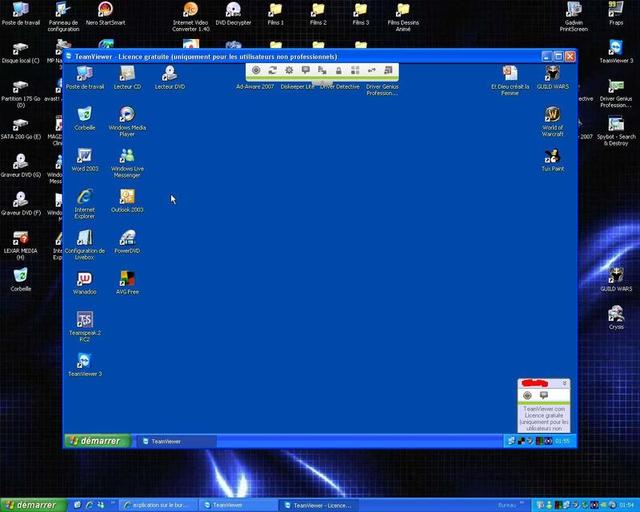Launch TeamViewer 3 on remote desktop
This screenshot has height=512, width=640.
[x=85, y=365]
